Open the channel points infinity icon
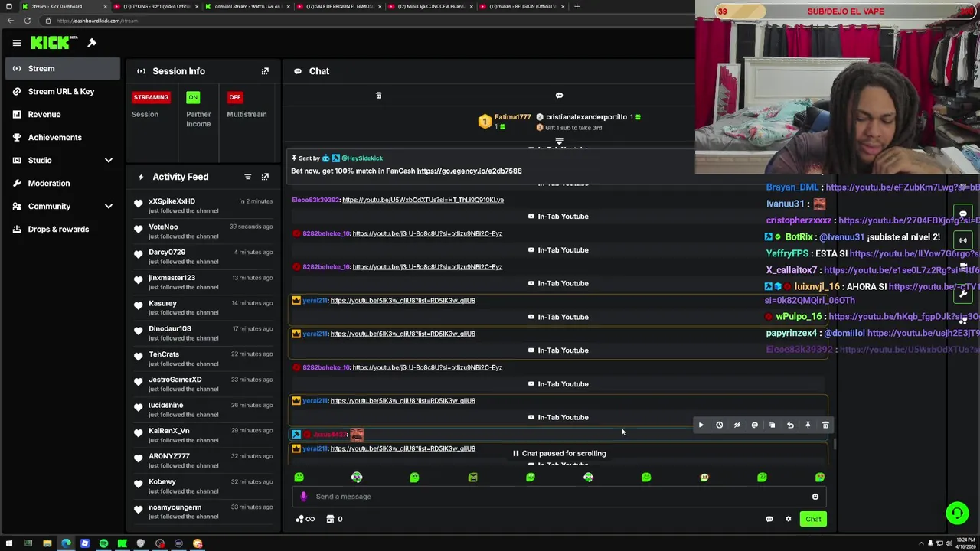Screen dimensions: 980x551 click(305, 519)
